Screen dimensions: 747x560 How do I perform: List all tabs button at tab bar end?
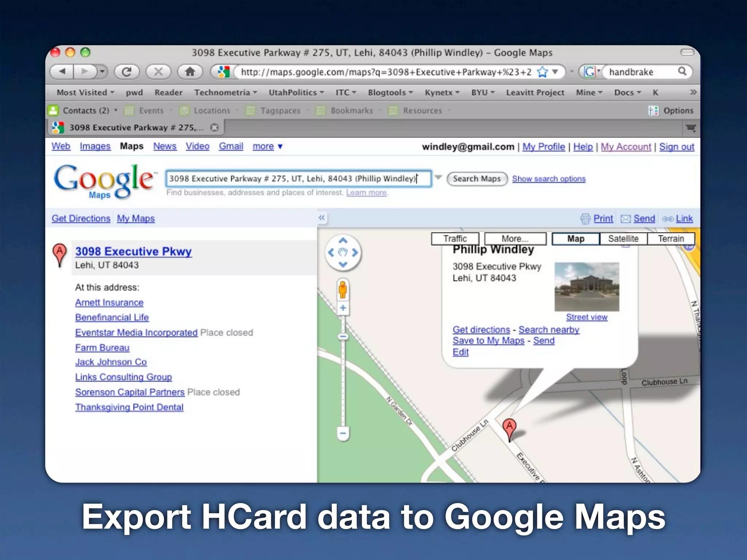691,128
